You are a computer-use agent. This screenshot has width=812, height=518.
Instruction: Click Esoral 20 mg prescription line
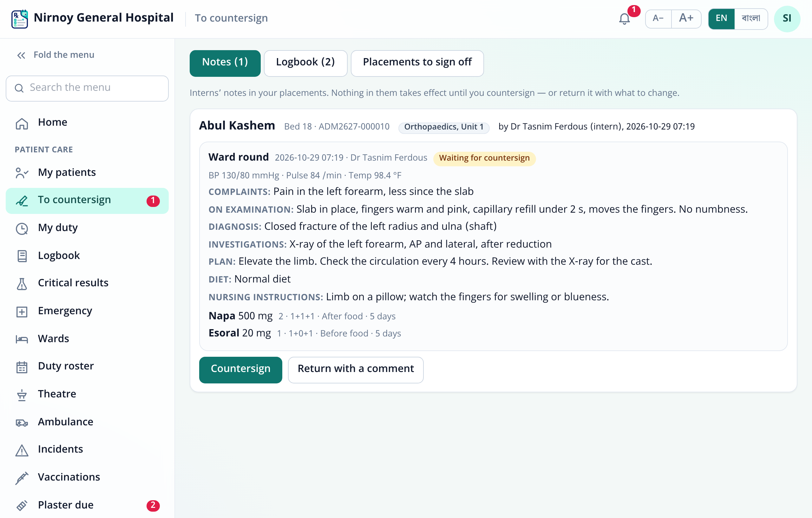tap(304, 333)
